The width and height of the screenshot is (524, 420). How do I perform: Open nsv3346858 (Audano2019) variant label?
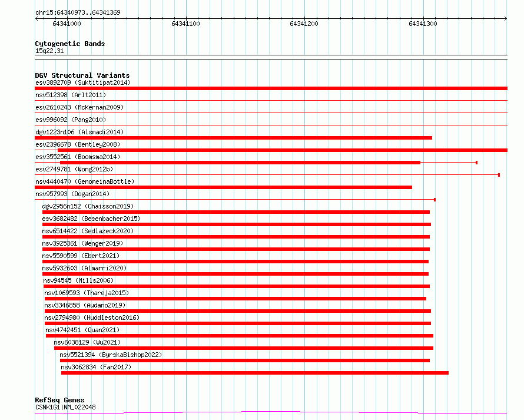click(85, 305)
